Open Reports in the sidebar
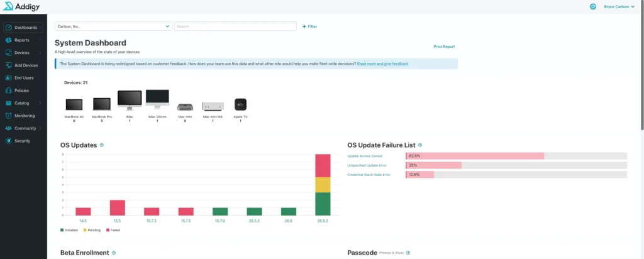Screen dimensions: 644x259 (23, 40)
